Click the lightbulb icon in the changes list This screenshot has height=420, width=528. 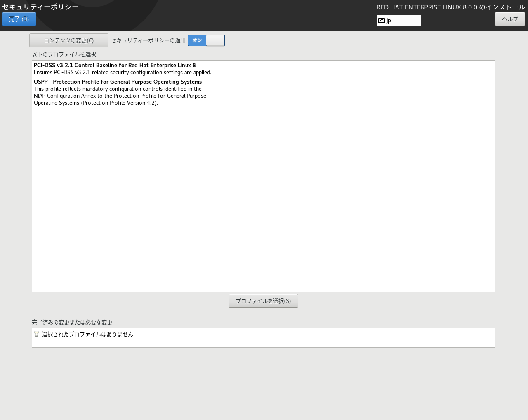(x=36, y=334)
